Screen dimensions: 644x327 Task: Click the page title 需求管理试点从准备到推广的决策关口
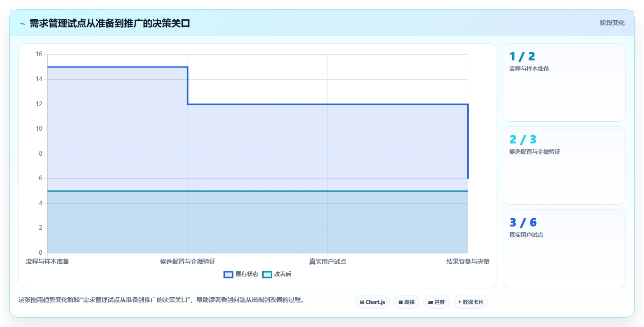tap(110, 23)
